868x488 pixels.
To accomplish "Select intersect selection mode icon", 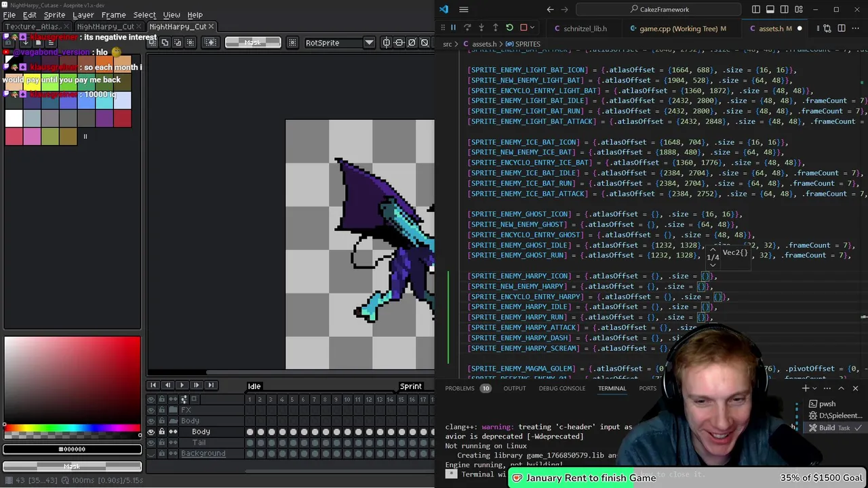I will pos(191,43).
